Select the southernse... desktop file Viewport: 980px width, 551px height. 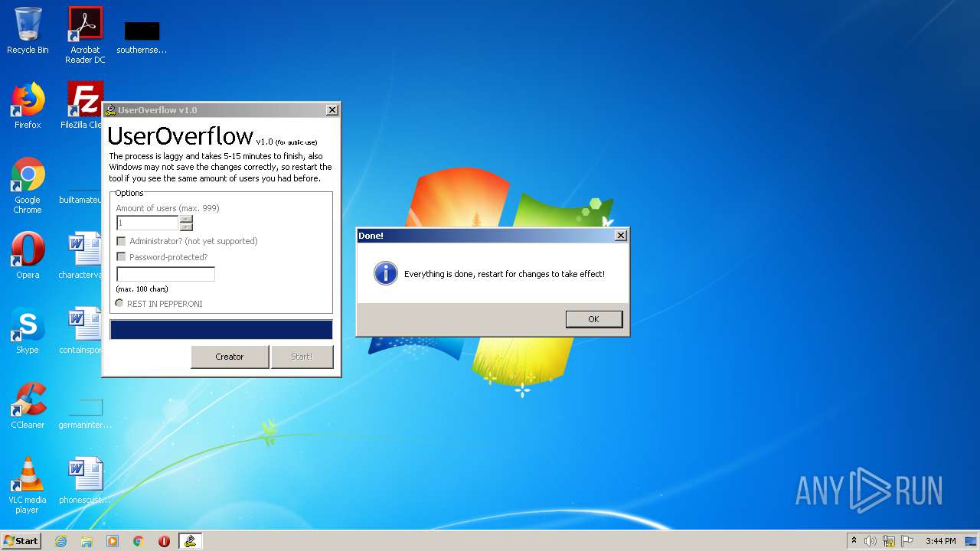pyautogui.click(x=142, y=37)
